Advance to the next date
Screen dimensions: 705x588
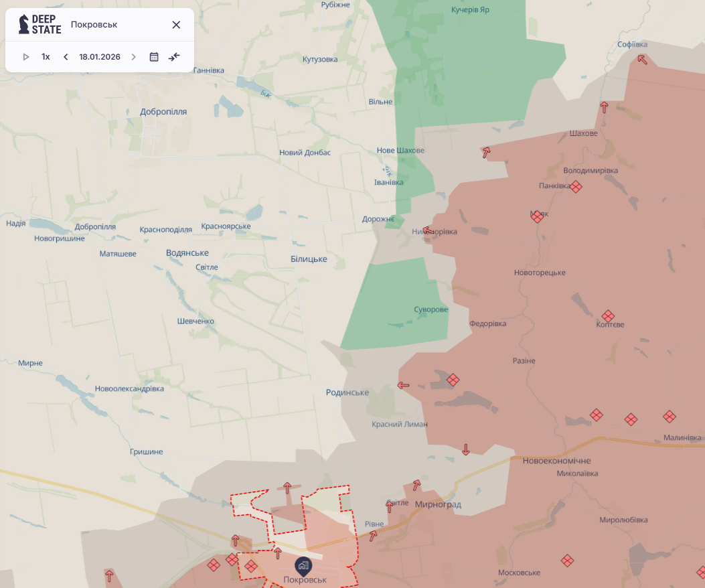pyautogui.click(x=133, y=57)
